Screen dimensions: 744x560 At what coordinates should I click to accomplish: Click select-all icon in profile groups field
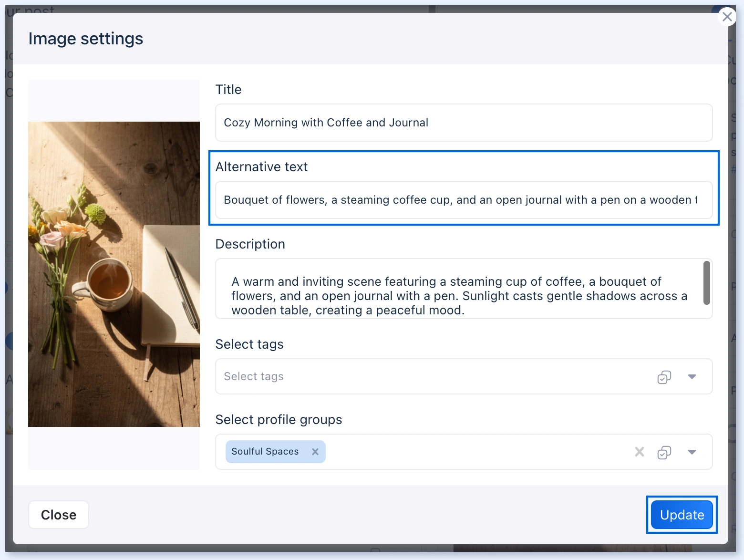coord(664,452)
